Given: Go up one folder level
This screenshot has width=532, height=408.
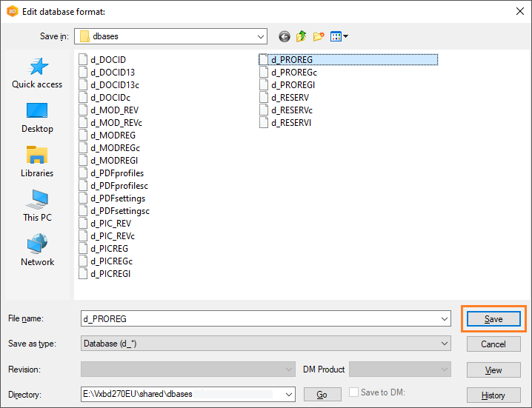Looking at the screenshot, I should 302,36.
